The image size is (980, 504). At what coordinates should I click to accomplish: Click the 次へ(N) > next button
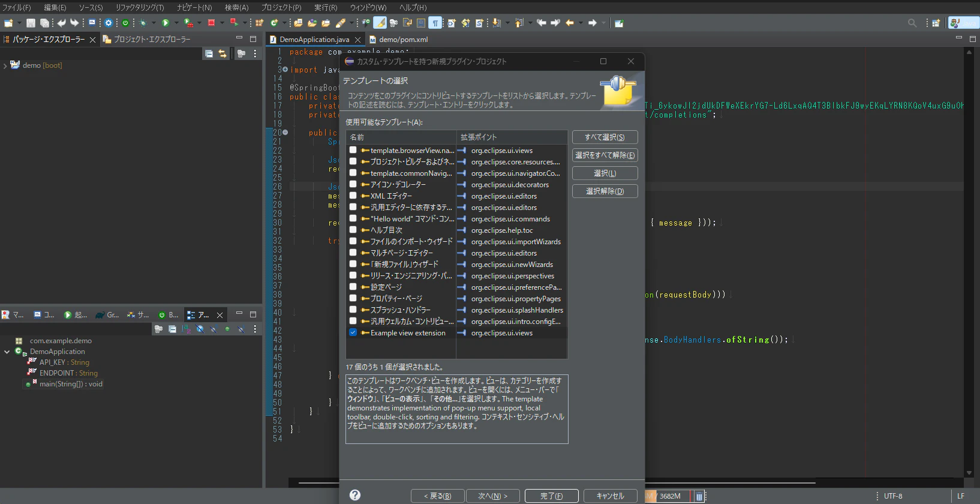tap(492, 496)
